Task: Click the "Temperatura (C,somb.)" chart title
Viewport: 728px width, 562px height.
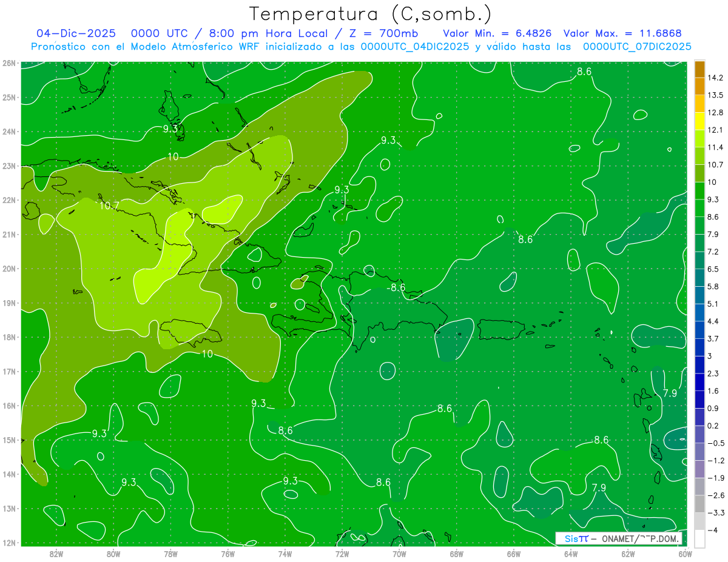Action: click(370, 15)
